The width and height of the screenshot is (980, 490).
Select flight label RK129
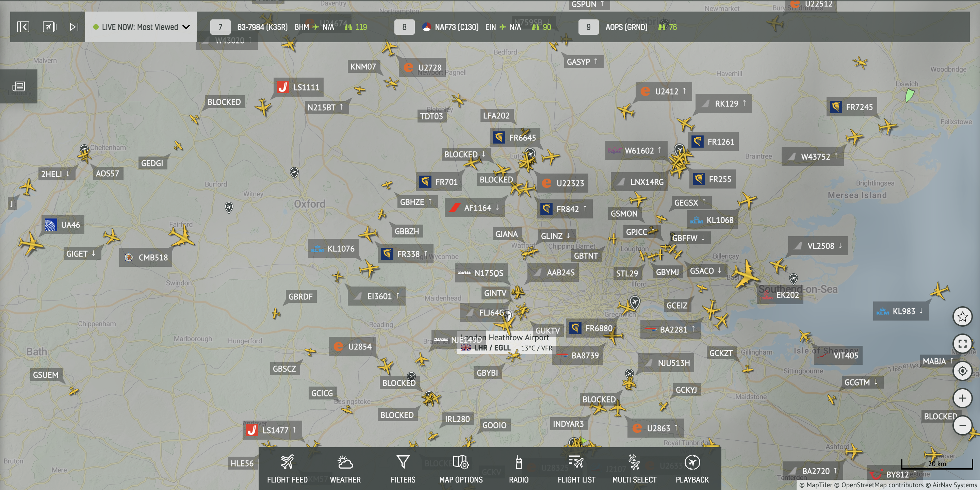(x=723, y=103)
